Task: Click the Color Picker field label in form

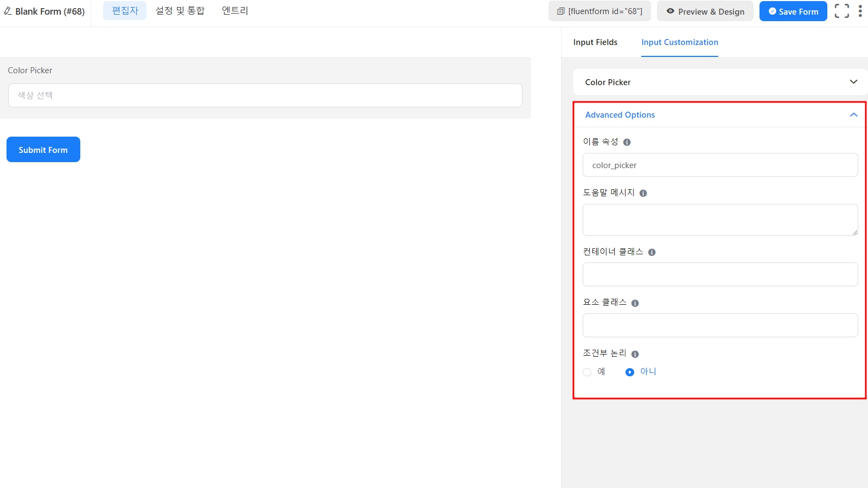Action: [30, 70]
